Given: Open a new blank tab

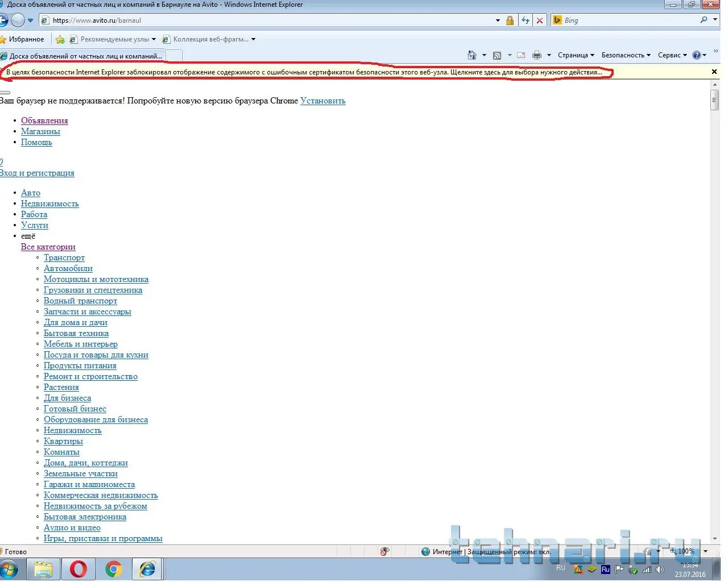Looking at the screenshot, I should pos(174,56).
